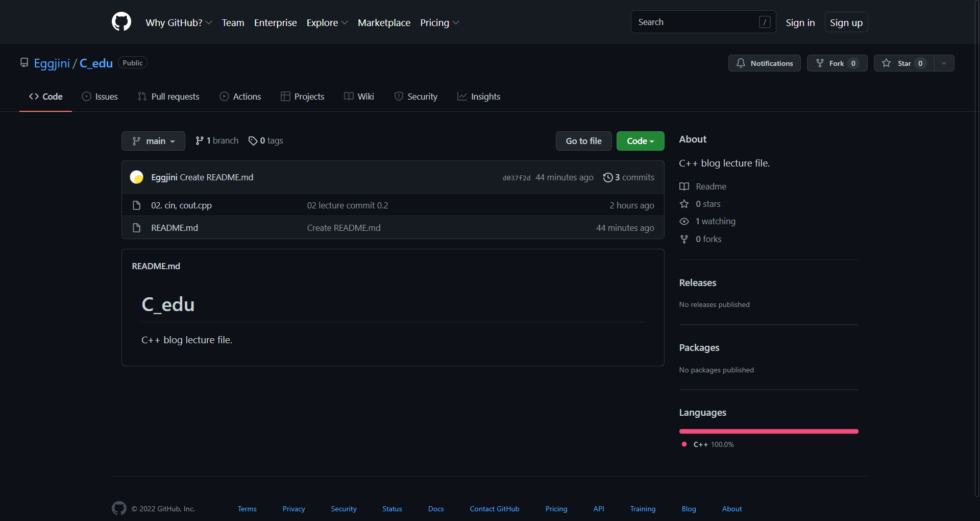
Task: Click the star icon beside 0 stars
Action: tap(684, 204)
